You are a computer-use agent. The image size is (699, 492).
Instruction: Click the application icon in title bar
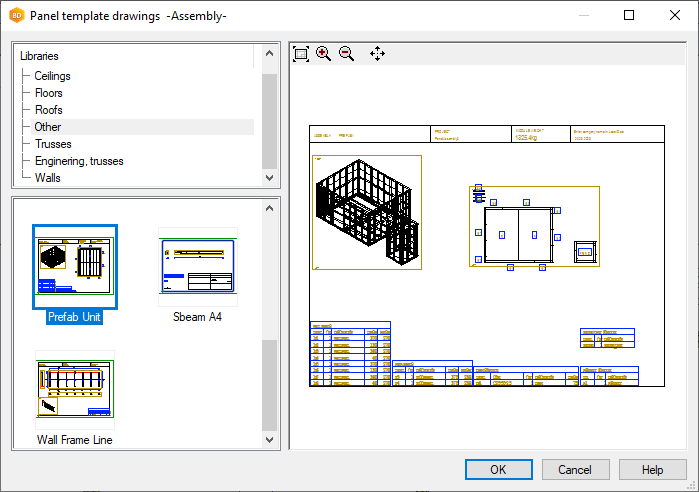[x=16, y=15]
